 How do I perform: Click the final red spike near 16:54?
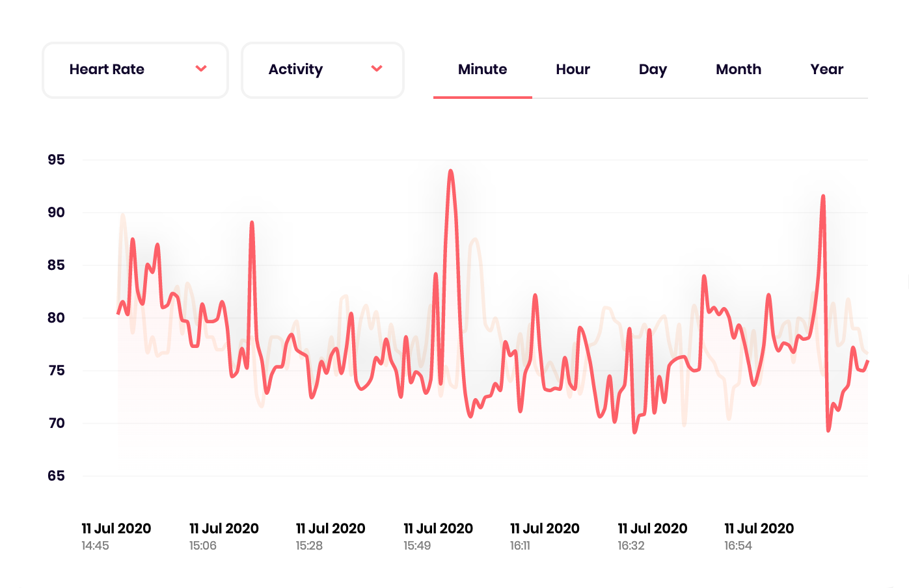[823, 195]
